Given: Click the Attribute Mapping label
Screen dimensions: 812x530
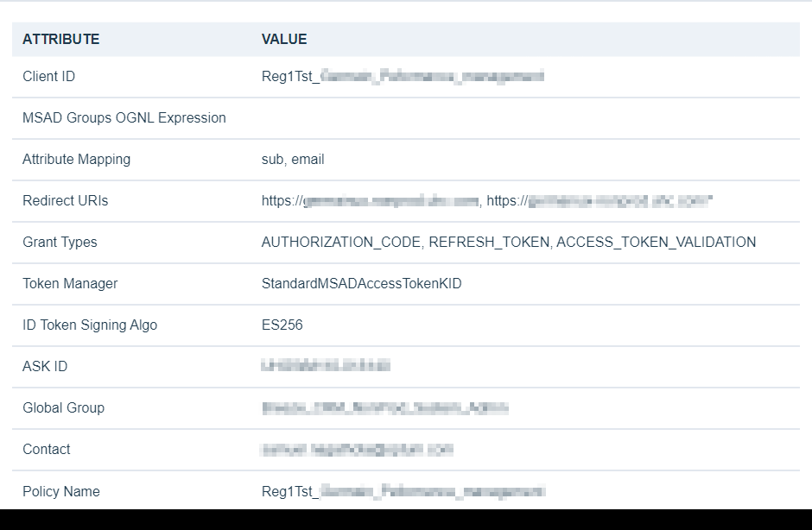Looking at the screenshot, I should click(76, 160).
